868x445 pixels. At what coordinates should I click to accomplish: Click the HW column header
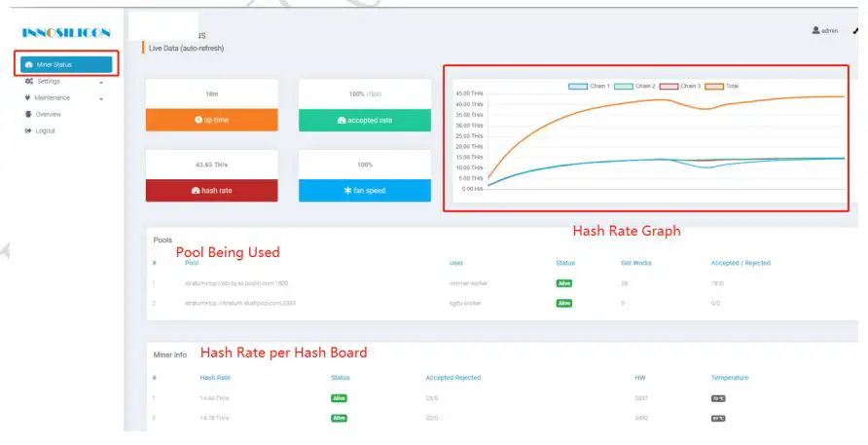pyautogui.click(x=640, y=378)
